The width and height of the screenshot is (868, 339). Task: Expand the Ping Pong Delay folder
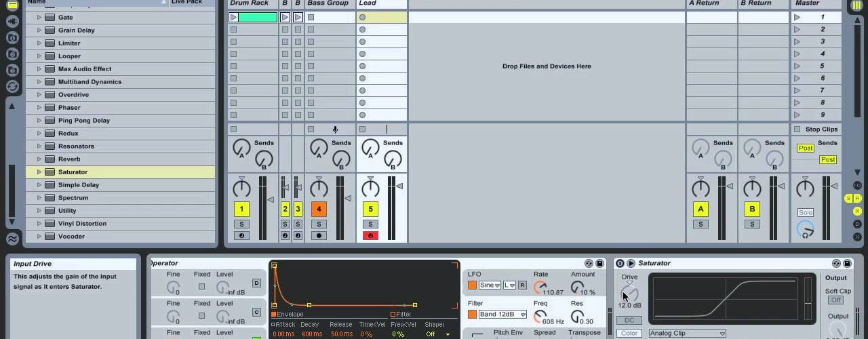point(39,120)
